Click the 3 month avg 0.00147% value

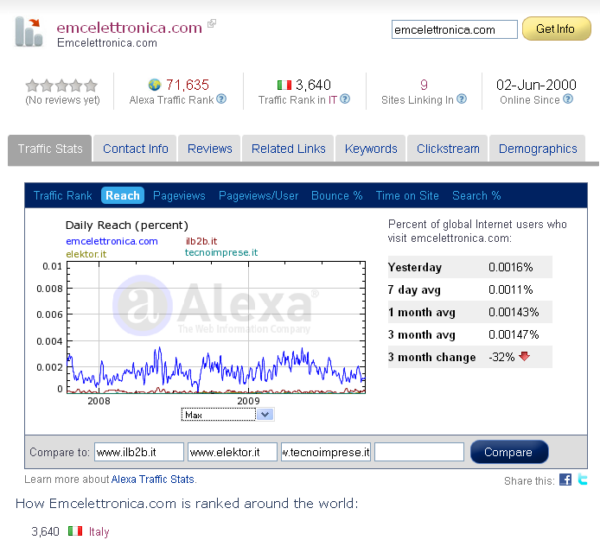tap(514, 335)
